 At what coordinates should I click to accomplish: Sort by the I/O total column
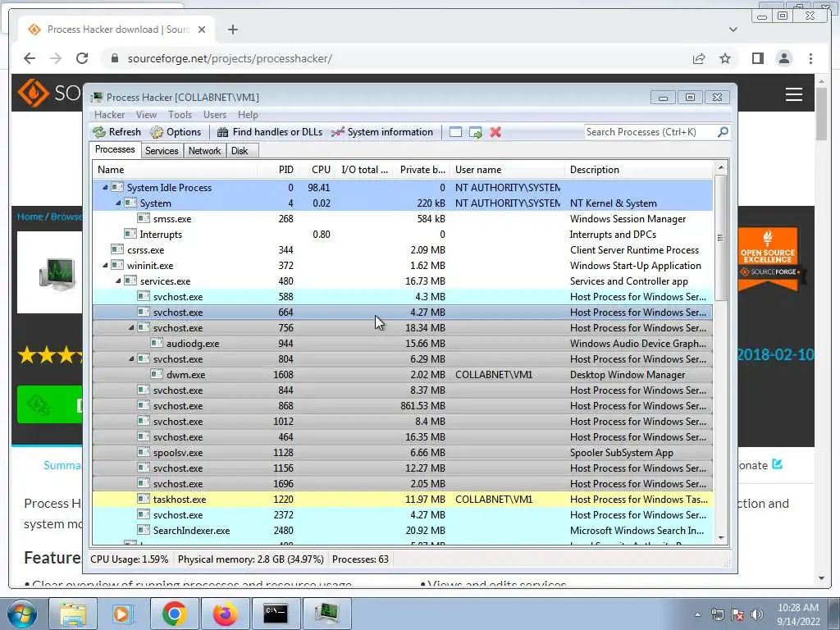tap(363, 170)
